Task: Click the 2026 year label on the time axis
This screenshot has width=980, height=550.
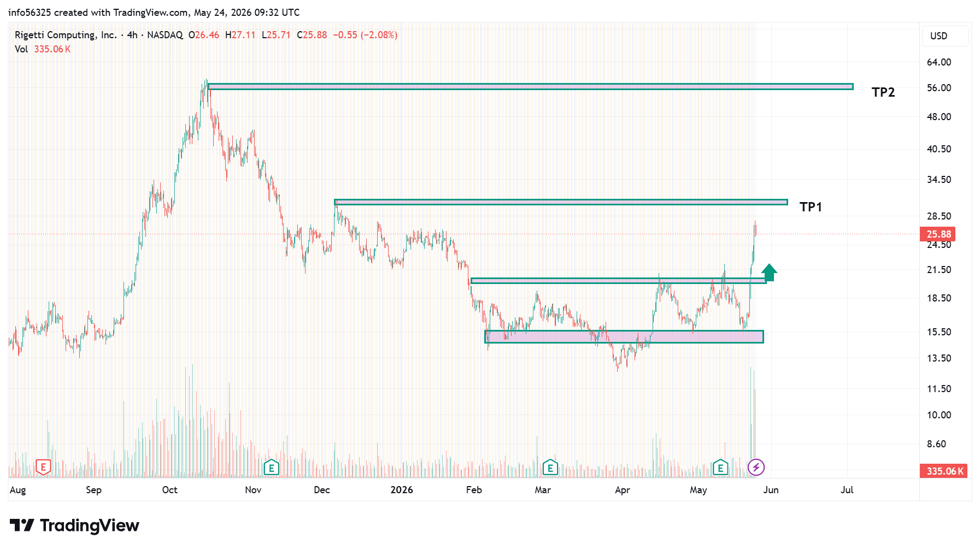Action: tap(402, 490)
